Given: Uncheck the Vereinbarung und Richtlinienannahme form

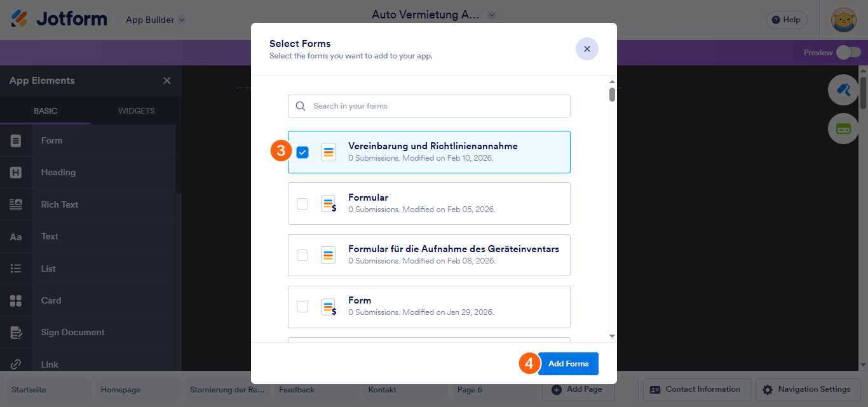Looking at the screenshot, I should tap(302, 152).
